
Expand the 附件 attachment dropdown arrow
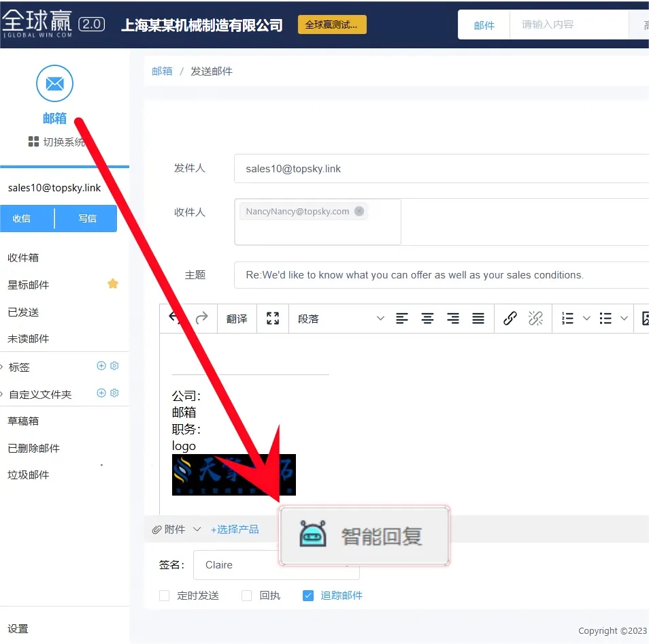197,529
